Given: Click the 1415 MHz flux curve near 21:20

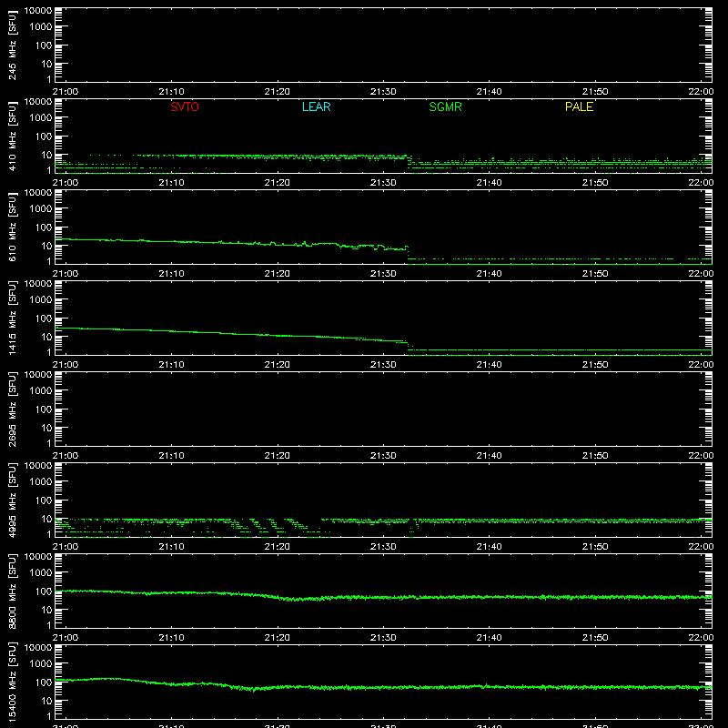Looking at the screenshot, I should click(x=278, y=335).
